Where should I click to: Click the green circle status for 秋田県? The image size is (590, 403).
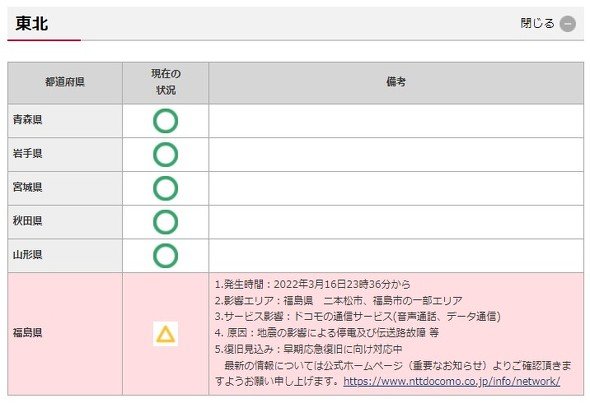click(165, 222)
